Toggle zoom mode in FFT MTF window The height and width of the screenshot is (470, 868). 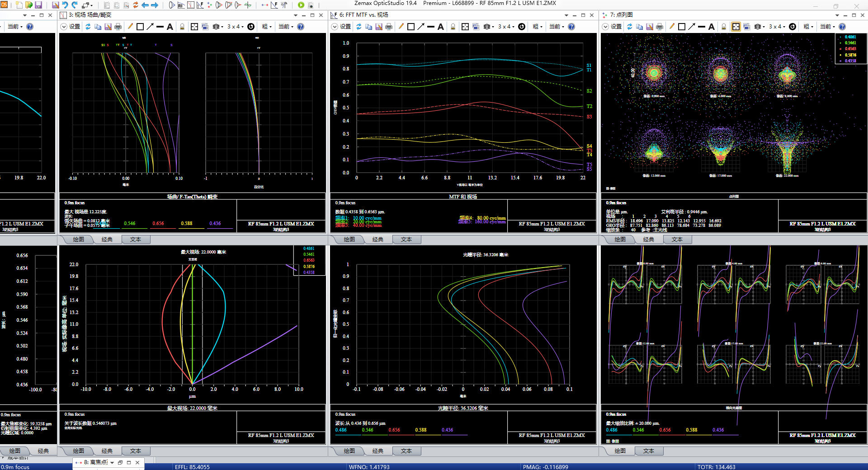pyautogui.click(x=465, y=27)
